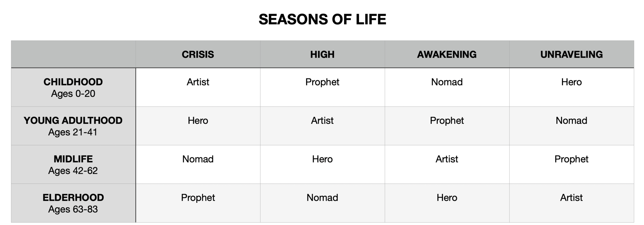Select Prophet cell in Childhood row
This screenshot has height=225, width=644.
tap(322, 82)
